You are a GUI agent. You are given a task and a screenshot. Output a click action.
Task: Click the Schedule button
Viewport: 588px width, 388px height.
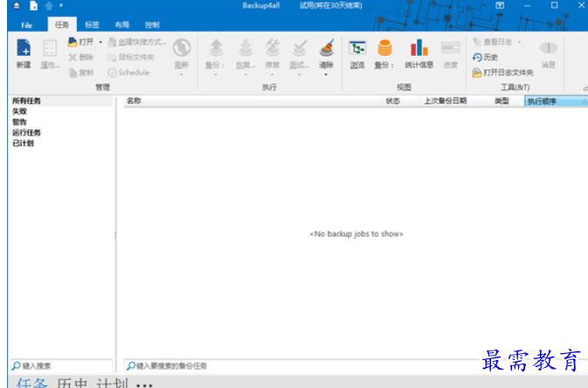tap(128, 73)
